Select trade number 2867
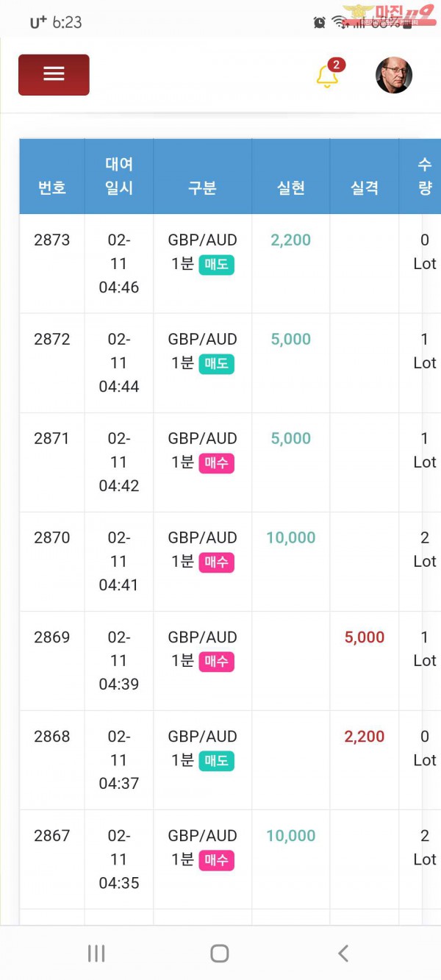Viewport: 441px width, 980px height. [x=52, y=836]
